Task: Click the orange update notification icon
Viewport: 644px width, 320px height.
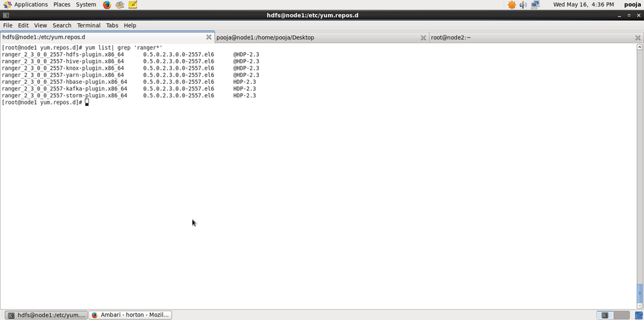Action: coord(511,5)
